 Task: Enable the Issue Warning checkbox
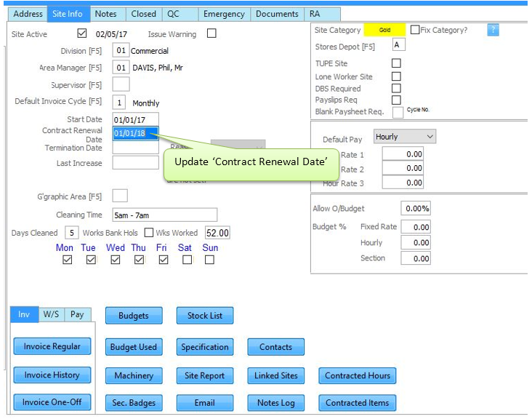[x=211, y=33]
